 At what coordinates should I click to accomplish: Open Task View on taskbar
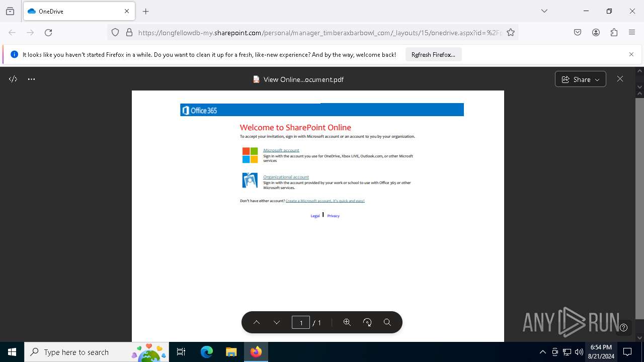click(x=181, y=352)
